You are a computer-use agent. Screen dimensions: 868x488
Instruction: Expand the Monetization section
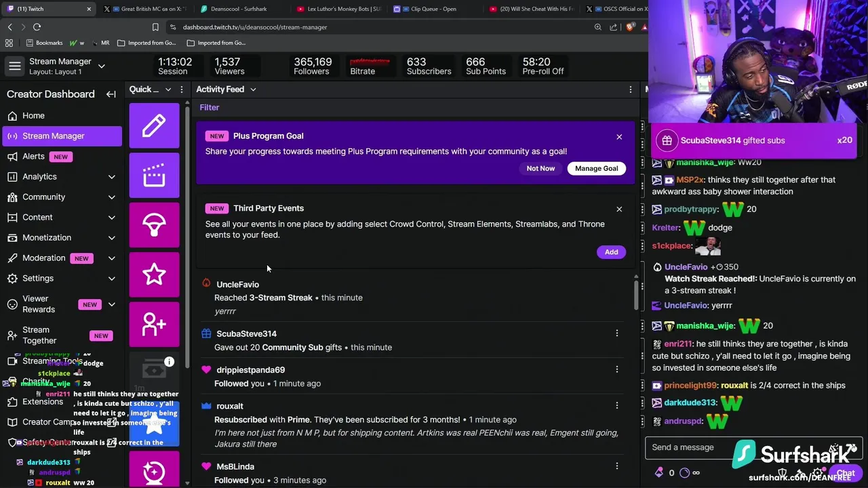click(x=112, y=238)
